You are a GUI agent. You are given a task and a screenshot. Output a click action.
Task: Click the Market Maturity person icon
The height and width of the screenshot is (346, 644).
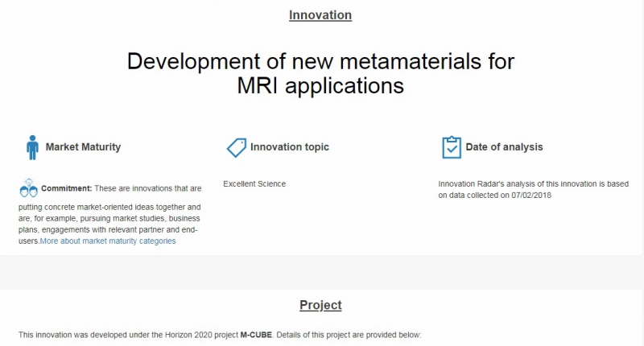pyautogui.click(x=32, y=147)
